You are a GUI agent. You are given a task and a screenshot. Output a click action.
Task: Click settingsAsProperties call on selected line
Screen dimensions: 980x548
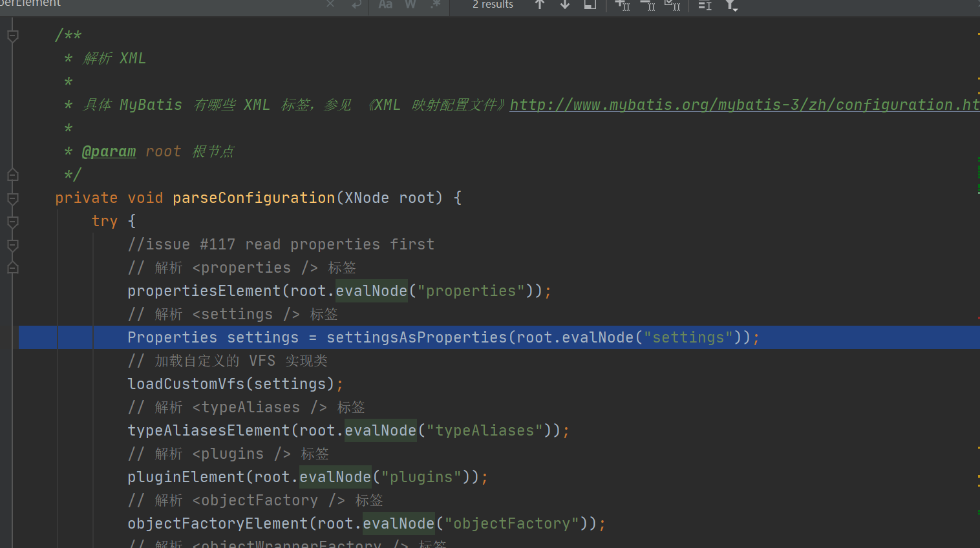click(x=417, y=337)
